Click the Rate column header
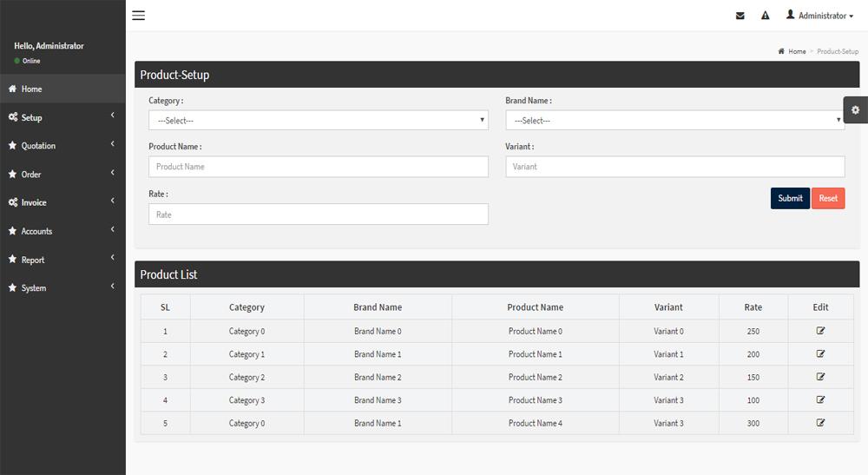The width and height of the screenshot is (868, 475). (753, 307)
